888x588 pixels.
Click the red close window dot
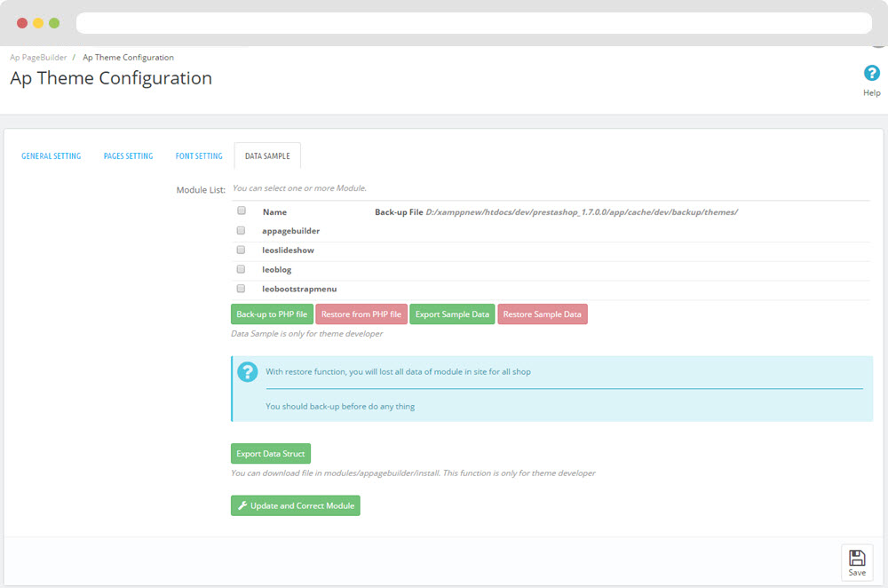coord(22,23)
